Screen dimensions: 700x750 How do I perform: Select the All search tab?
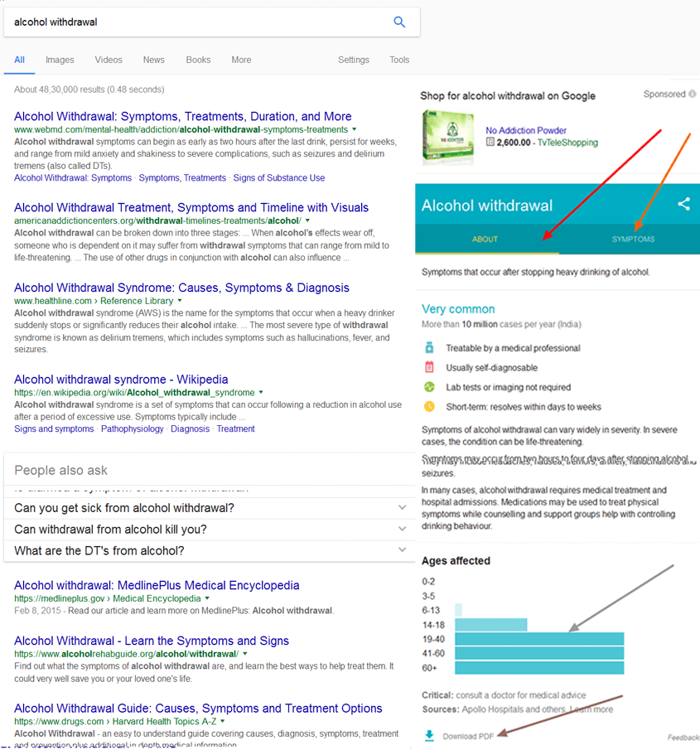(19, 60)
